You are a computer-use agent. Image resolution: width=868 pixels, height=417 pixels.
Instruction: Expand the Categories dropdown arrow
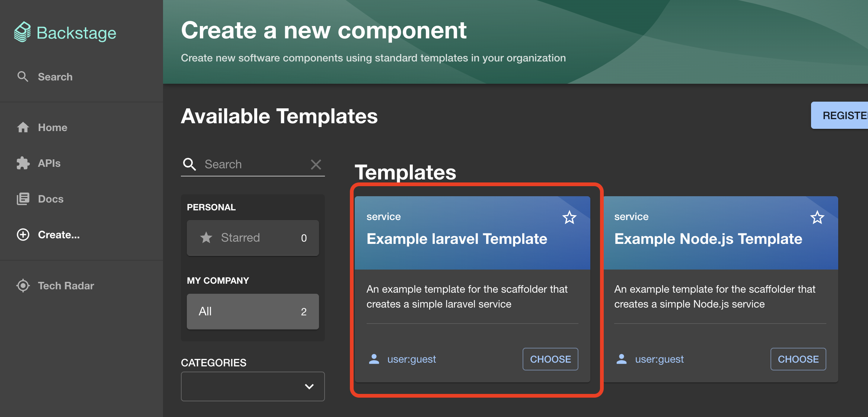tap(309, 386)
